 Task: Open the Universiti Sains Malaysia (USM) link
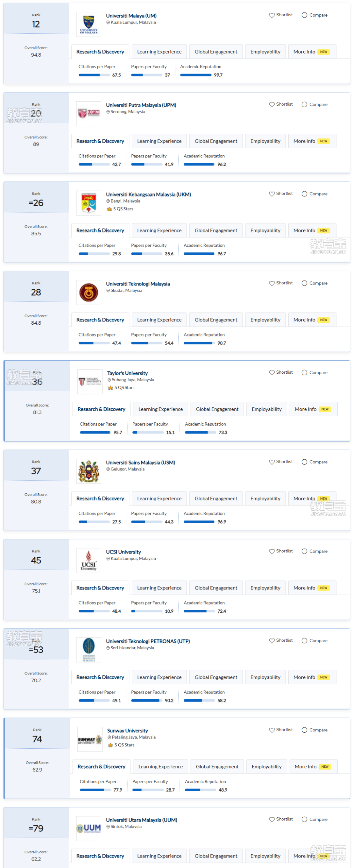coord(141,462)
